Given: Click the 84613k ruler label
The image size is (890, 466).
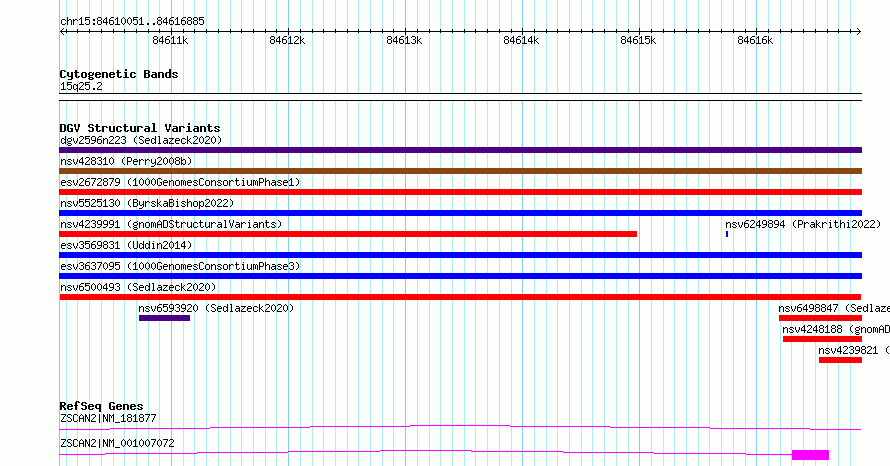Looking at the screenshot, I should [404, 40].
